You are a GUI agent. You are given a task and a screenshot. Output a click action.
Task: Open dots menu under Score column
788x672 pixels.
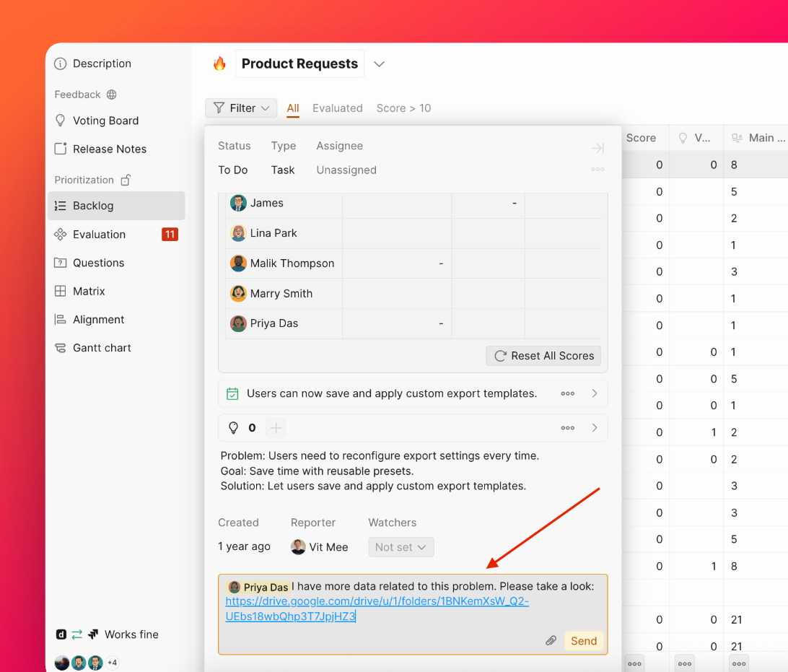(x=635, y=663)
